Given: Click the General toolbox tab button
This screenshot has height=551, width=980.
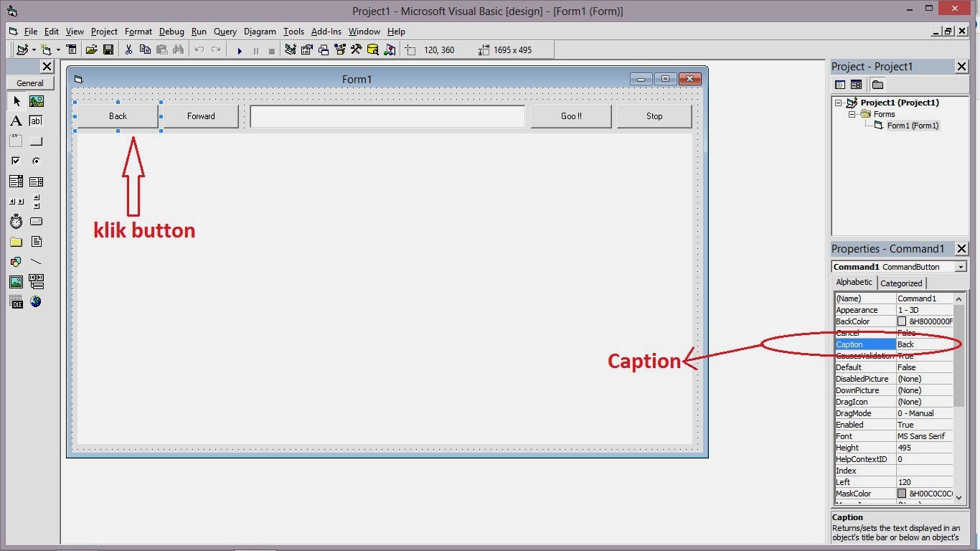Looking at the screenshot, I should (30, 83).
